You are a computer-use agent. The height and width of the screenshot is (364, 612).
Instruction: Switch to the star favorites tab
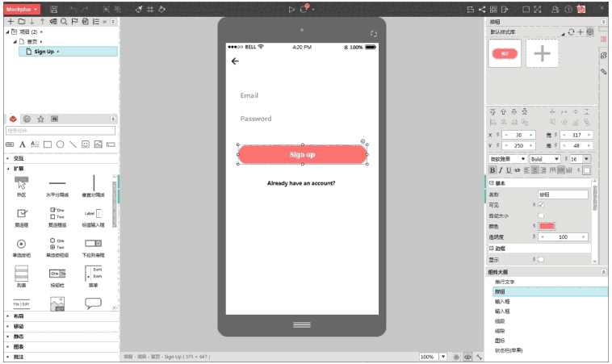point(40,119)
